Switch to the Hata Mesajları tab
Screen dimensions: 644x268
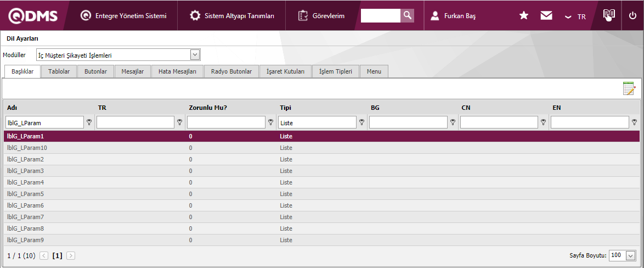pos(177,71)
